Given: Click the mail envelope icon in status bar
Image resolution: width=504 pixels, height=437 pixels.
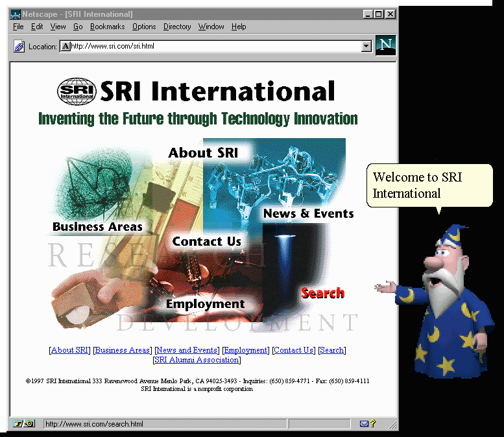Looking at the screenshot, I should click(x=364, y=424).
